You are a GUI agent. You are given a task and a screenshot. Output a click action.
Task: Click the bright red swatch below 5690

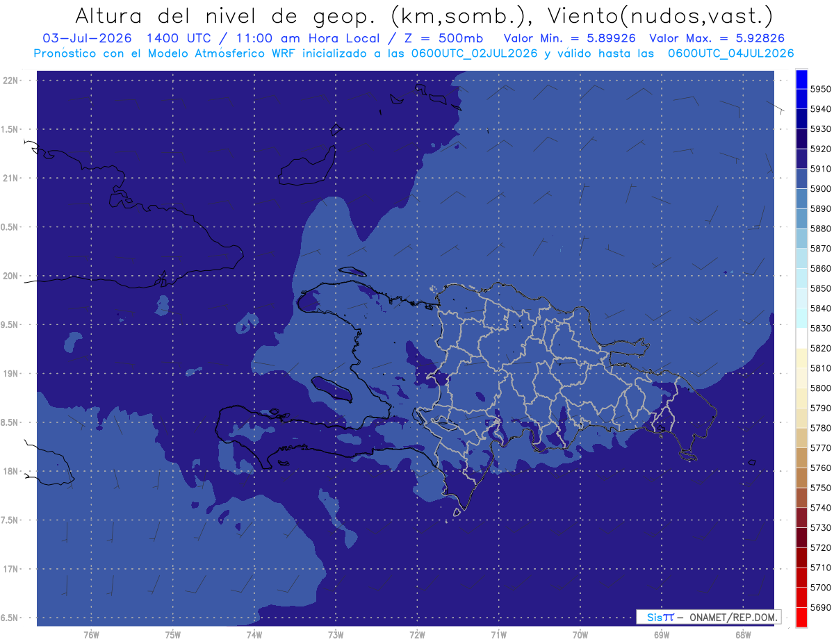(801, 617)
